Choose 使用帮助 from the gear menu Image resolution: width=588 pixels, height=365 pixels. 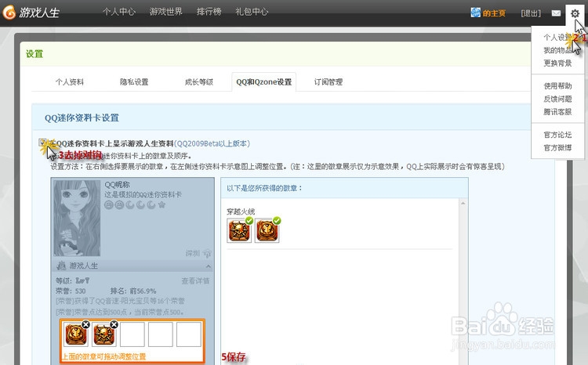click(x=557, y=86)
